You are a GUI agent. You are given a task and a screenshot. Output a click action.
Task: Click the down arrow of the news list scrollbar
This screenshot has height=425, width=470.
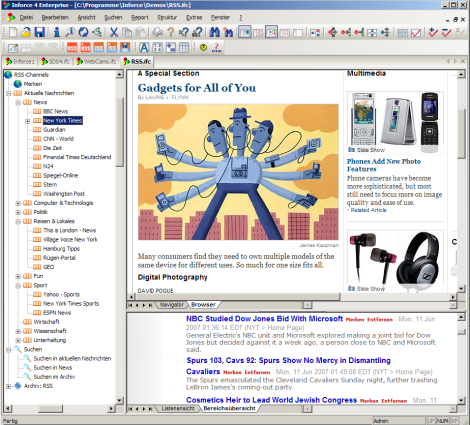[461, 400]
